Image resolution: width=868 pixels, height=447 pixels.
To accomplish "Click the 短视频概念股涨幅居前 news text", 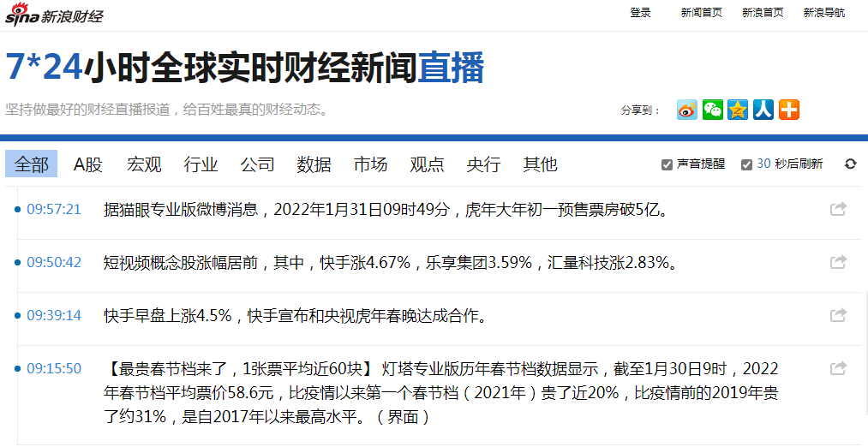I will [x=392, y=262].
